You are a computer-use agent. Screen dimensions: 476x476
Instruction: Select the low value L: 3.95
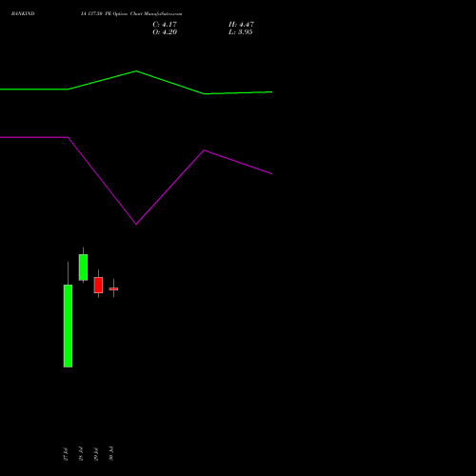coord(241,32)
